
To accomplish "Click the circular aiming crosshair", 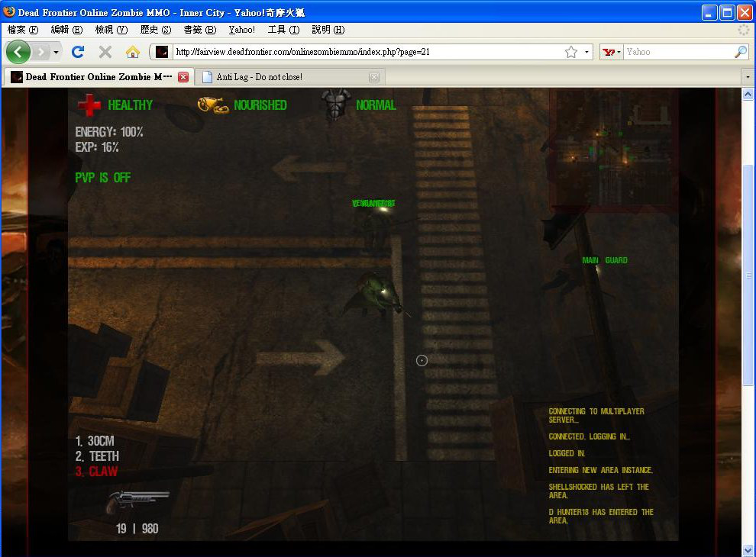I will click(422, 360).
